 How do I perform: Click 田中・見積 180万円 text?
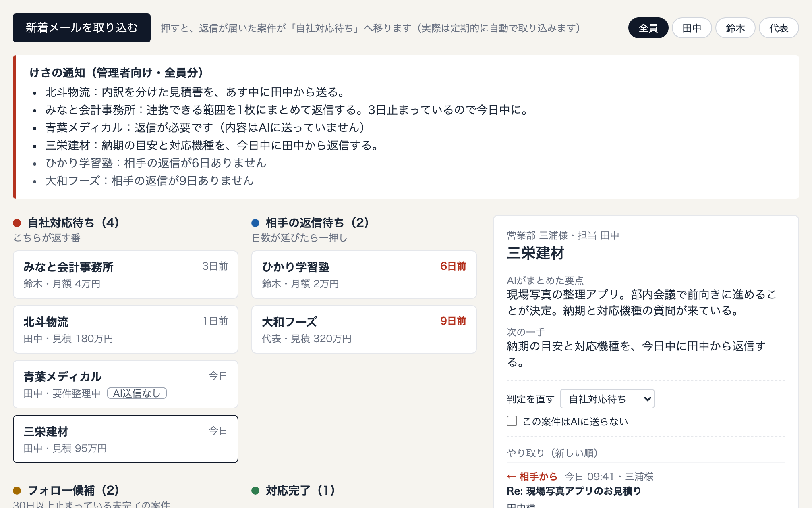point(68,339)
